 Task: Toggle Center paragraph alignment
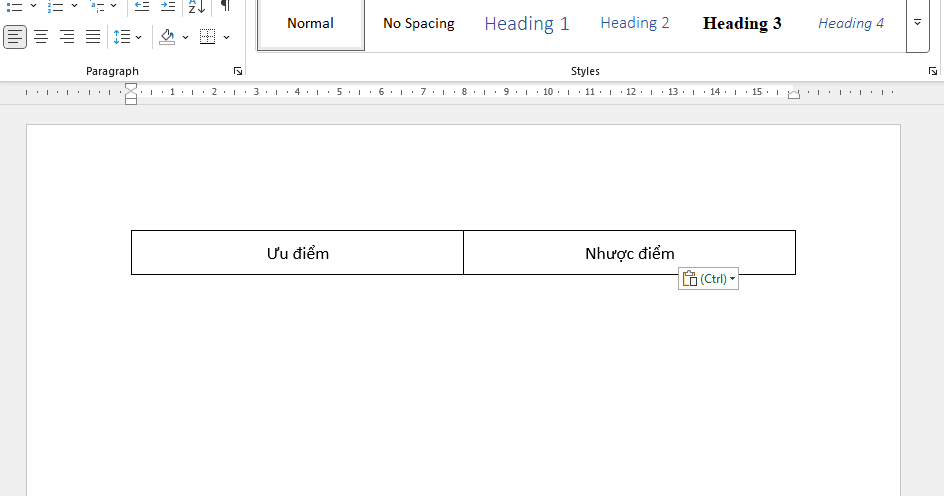41,37
